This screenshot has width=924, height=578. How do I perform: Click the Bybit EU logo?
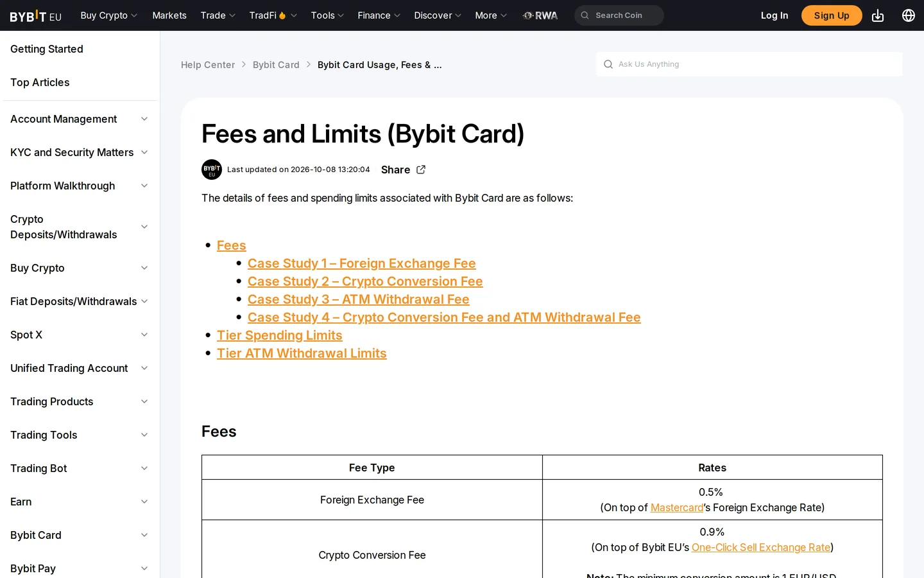pos(36,15)
